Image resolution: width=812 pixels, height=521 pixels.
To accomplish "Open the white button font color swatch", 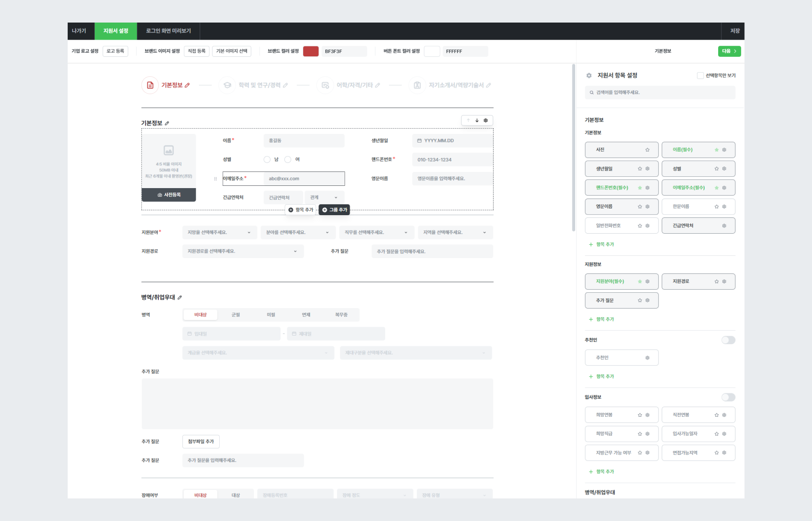I will (432, 51).
